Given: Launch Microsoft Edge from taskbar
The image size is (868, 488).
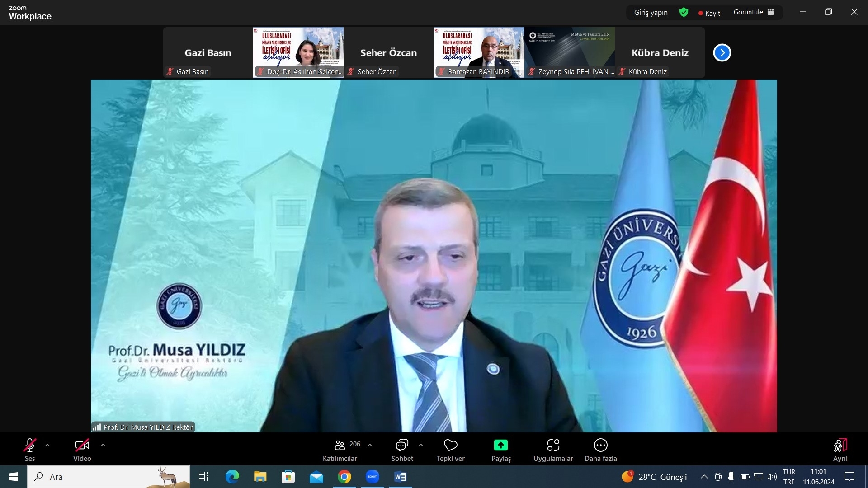Looking at the screenshot, I should coord(232,477).
